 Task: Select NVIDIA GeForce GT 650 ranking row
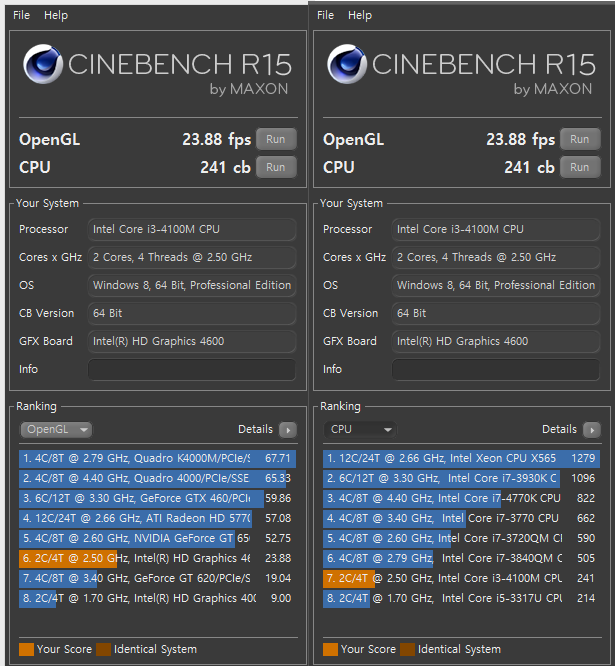[158, 538]
